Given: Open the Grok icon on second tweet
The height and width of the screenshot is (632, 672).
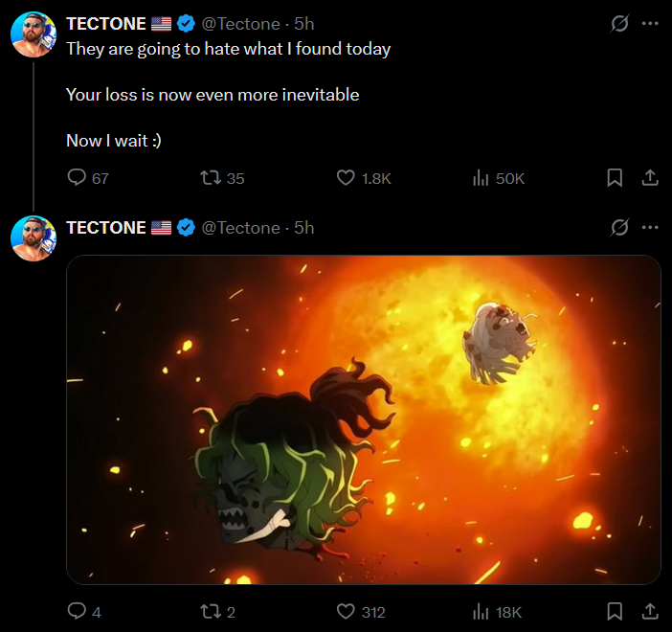Looking at the screenshot, I should tap(619, 227).
